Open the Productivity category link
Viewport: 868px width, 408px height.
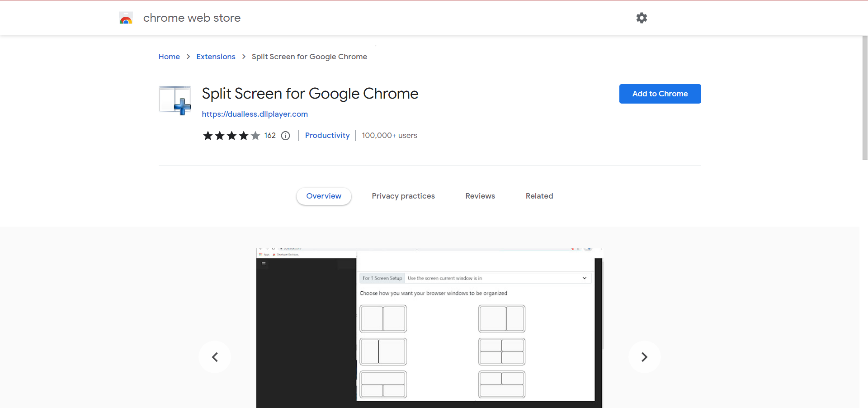click(x=327, y=135)
